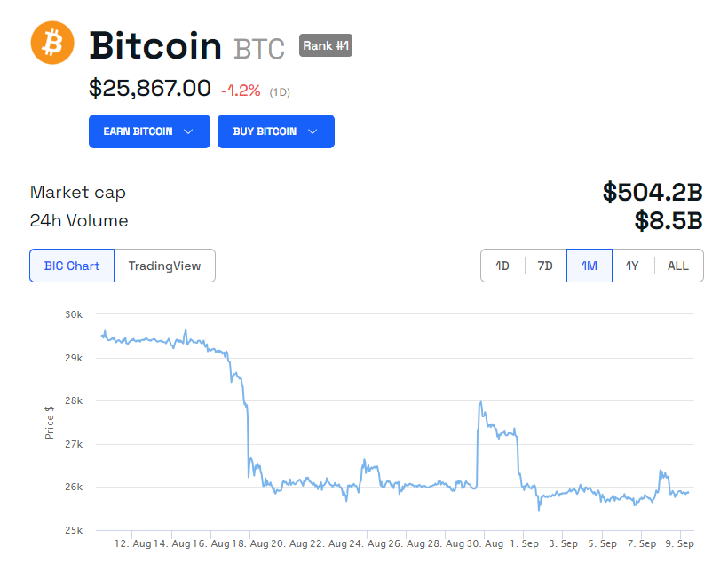Select the ALL time range

tap(677, 265)
